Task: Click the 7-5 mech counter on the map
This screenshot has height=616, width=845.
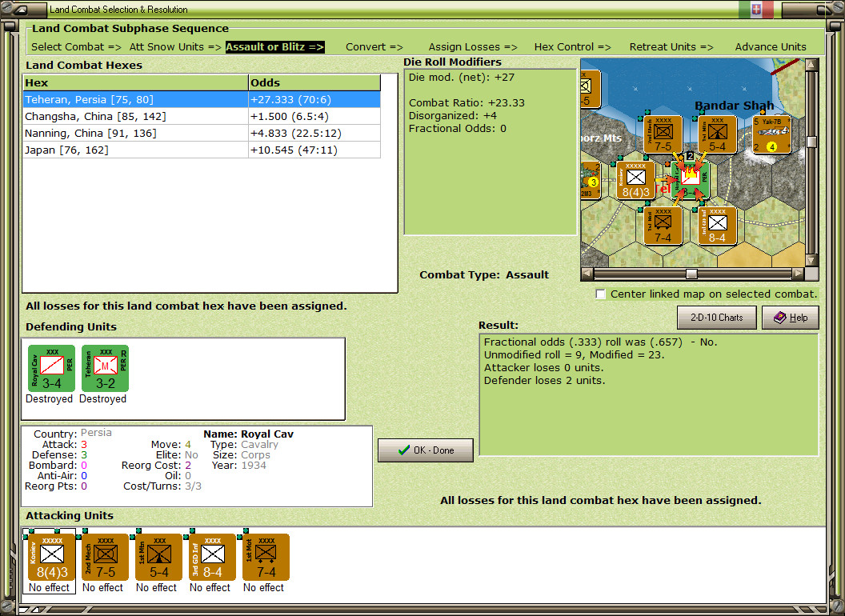Action: point(663,134)
